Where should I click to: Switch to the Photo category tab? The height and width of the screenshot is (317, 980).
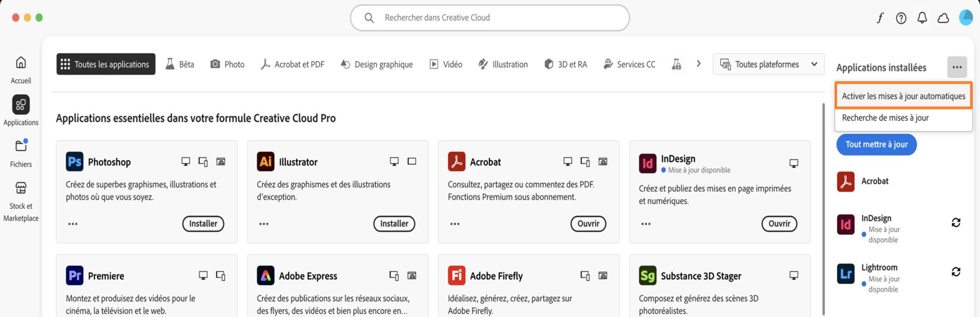click(228, 64)
